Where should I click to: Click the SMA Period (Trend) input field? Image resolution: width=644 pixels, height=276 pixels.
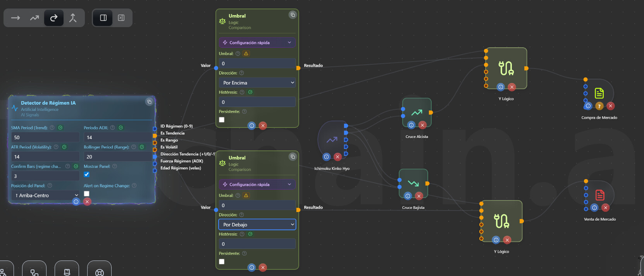pyautogui.click(x=45, y=137)
